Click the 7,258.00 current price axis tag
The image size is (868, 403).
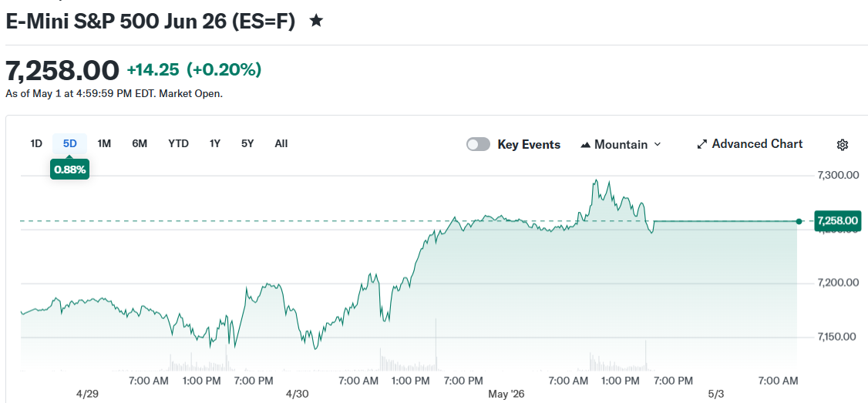point(838,221)
